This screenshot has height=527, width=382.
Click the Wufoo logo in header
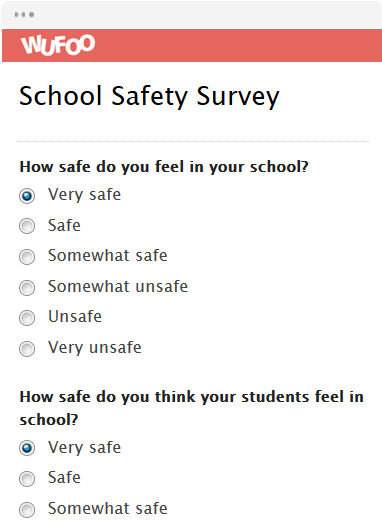[58, 45]
